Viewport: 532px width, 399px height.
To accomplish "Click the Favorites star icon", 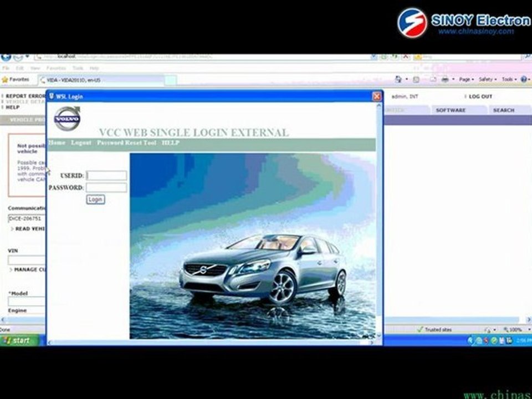I will coord(5,80).
